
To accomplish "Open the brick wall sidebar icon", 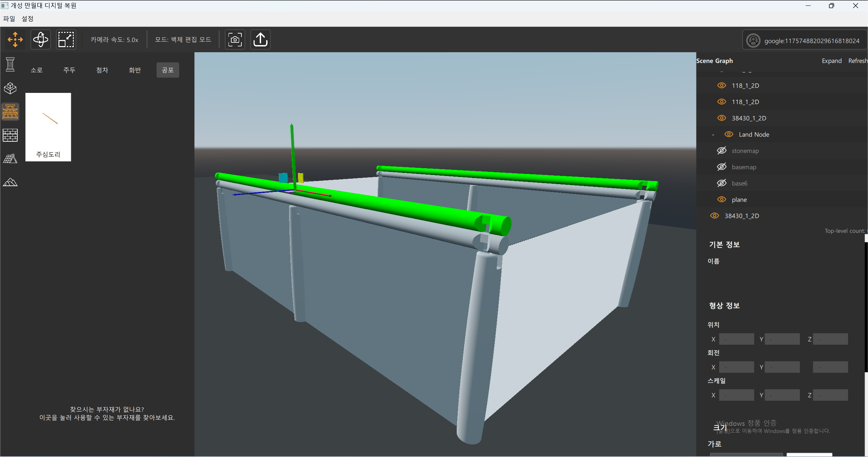I will (10, 135).
